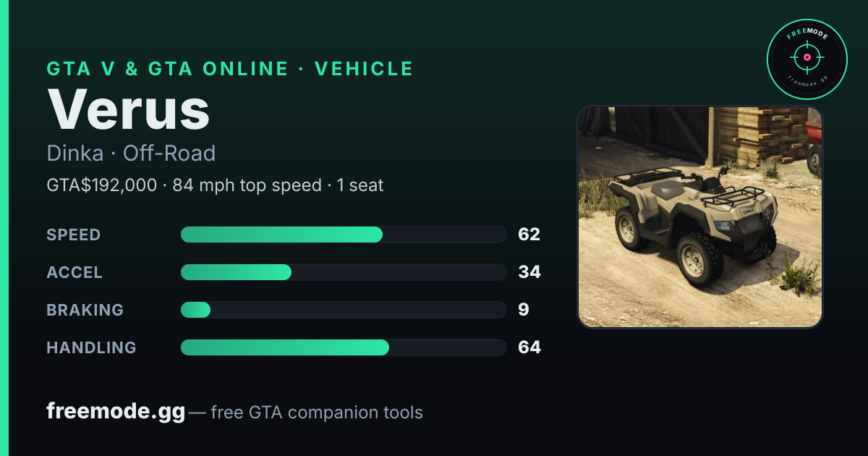Click the BRAKING label
The image size is (868, 456).
point(85,310)
